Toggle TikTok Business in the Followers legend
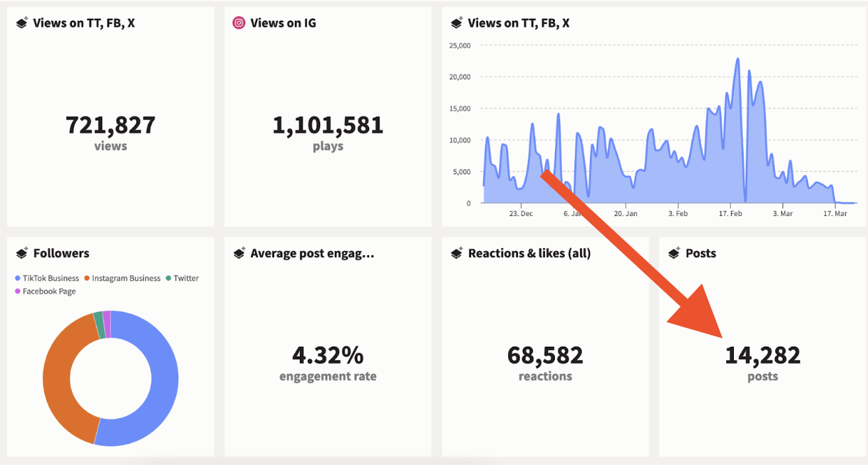 [x=47, y=278]
